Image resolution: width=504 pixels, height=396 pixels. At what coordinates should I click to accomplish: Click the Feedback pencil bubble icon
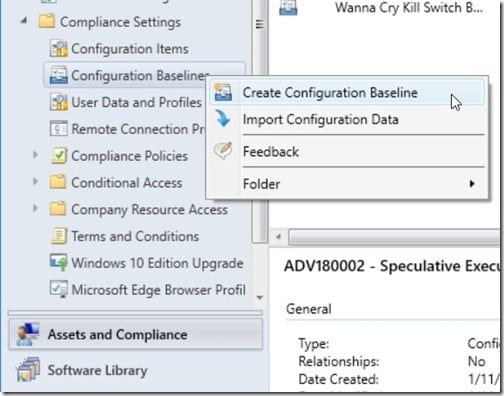pos(223,151)
